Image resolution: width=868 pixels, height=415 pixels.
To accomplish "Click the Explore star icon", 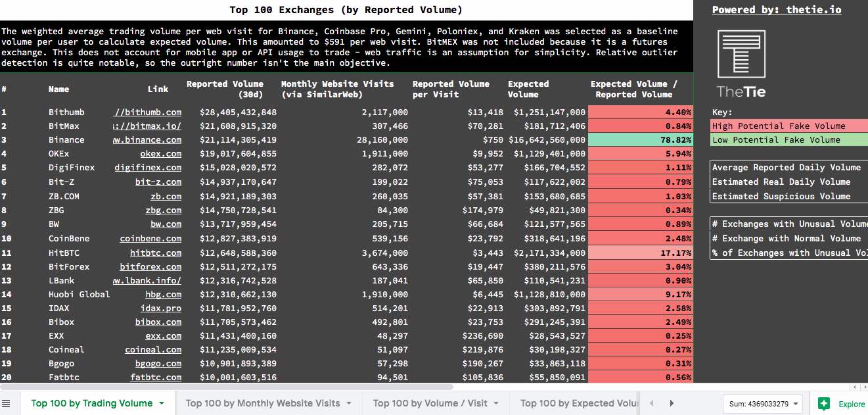I will pyautogui.click(x=824, y=404).
